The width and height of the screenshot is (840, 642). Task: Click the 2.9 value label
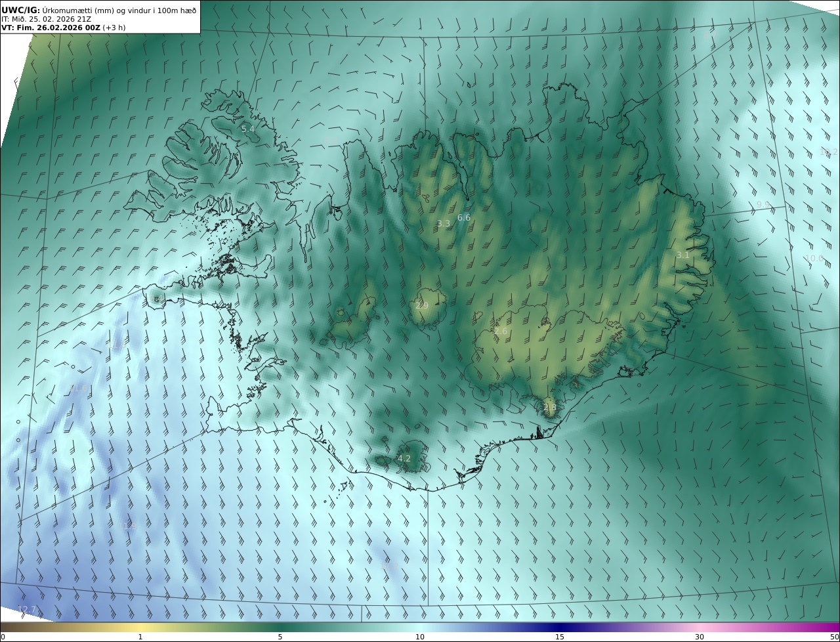click(422, 306)
